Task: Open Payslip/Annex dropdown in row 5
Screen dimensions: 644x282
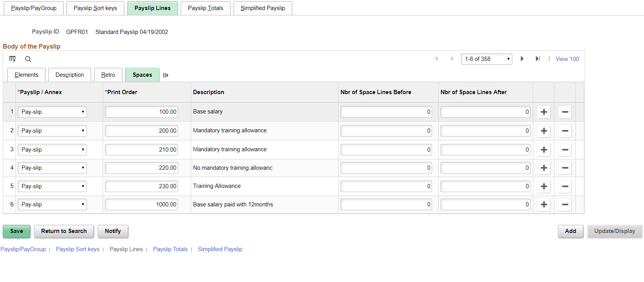Action: (x=52, y=186)
